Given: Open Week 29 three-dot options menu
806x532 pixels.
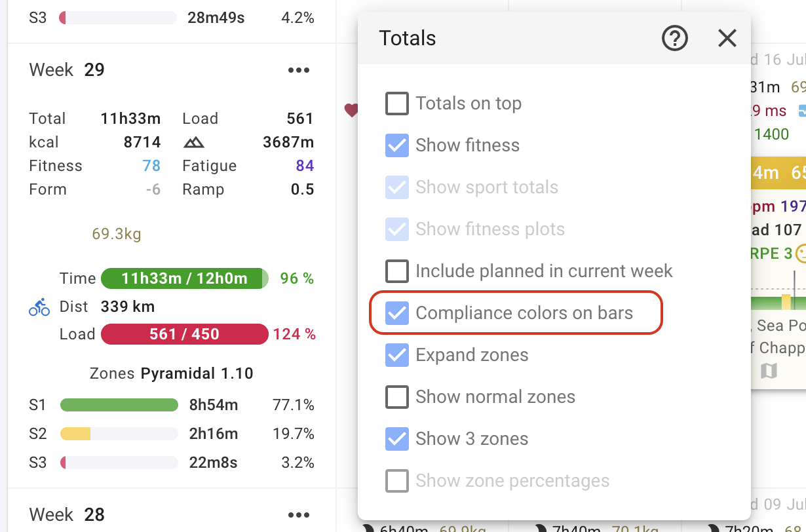Looking at the screenshot, I should click(299, 70).
